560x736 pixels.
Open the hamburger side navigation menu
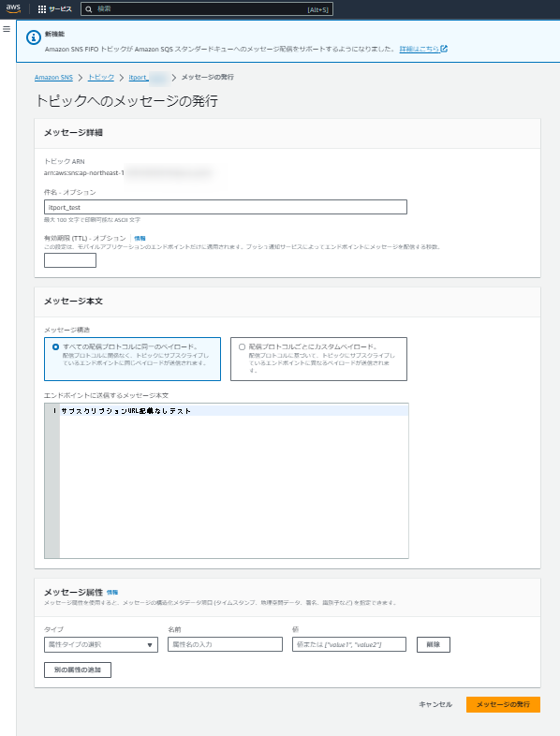(x=7, y=29)
